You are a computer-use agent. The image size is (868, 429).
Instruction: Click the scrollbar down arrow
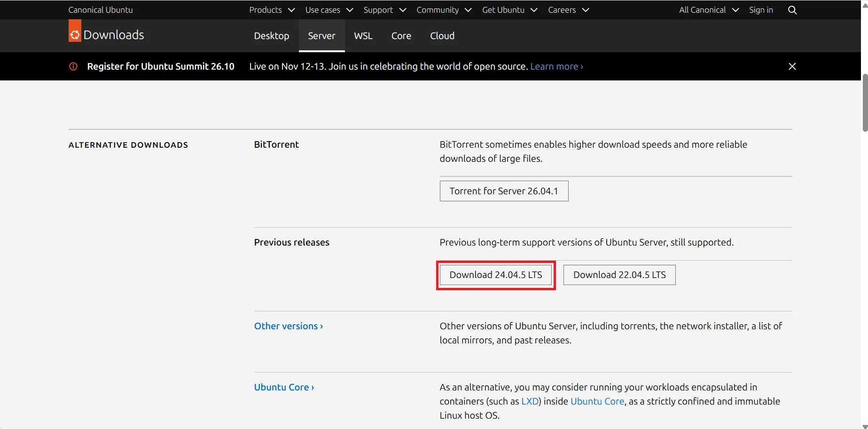click(x=865, y=426)
